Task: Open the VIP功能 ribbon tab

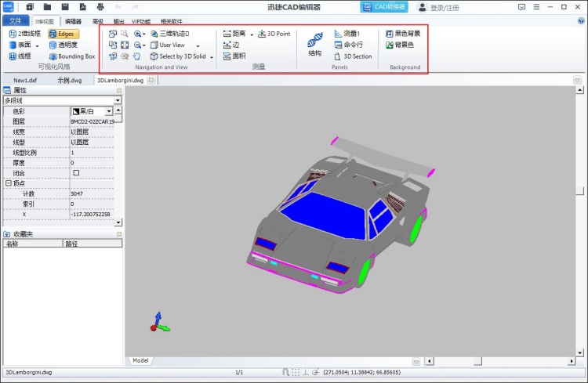Action: 141,21
